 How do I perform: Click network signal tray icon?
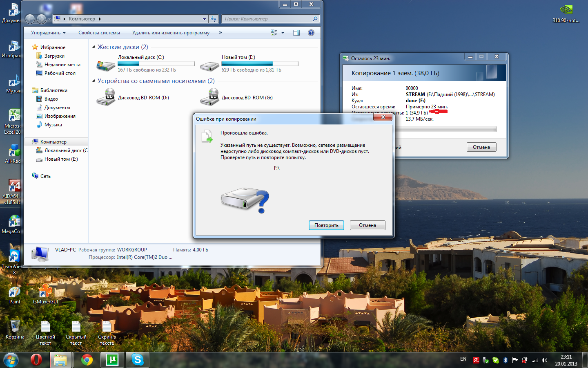[x=535, y=360]
